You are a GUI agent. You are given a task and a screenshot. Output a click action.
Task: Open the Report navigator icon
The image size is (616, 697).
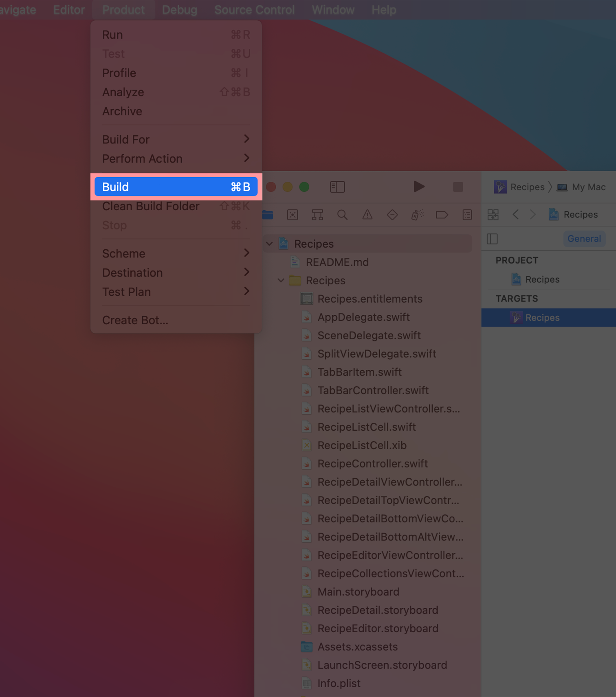pyautogui.click(x=467, y=215)
